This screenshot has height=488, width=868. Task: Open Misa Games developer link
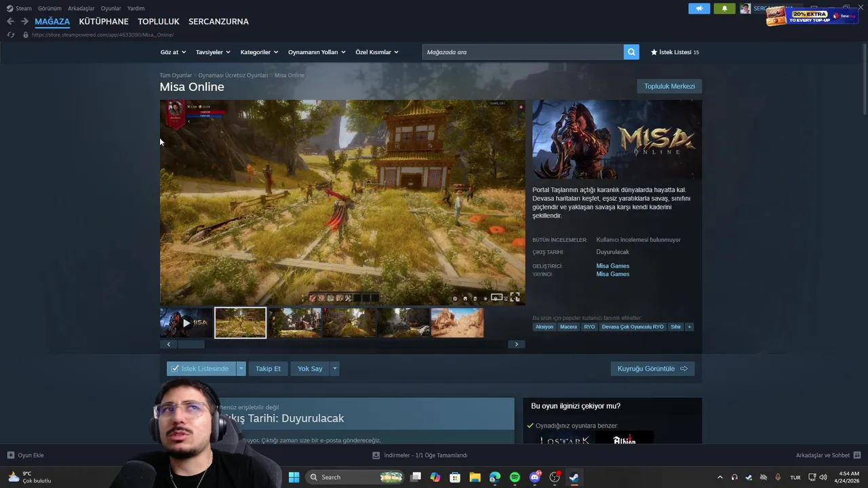(613, 266)
